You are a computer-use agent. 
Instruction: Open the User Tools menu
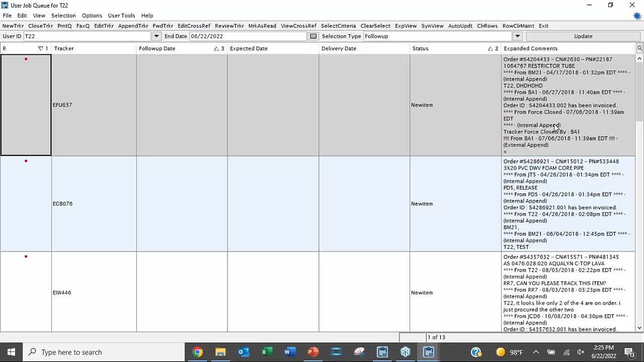coord(121,16)
